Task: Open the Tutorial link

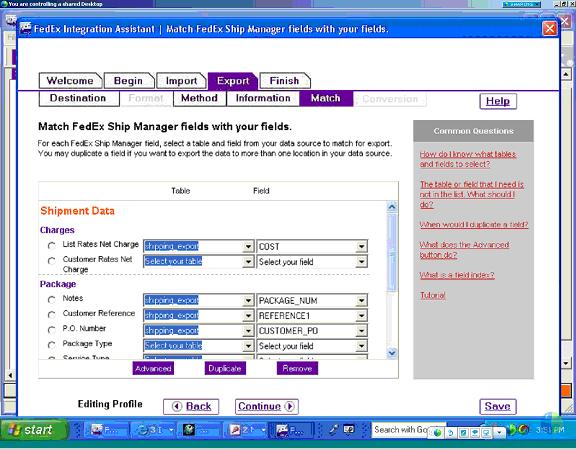Action: tap(433, 295)
